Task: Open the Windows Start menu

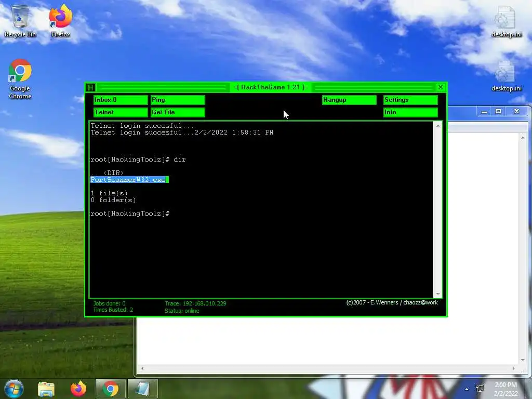Action: point(14,389)
